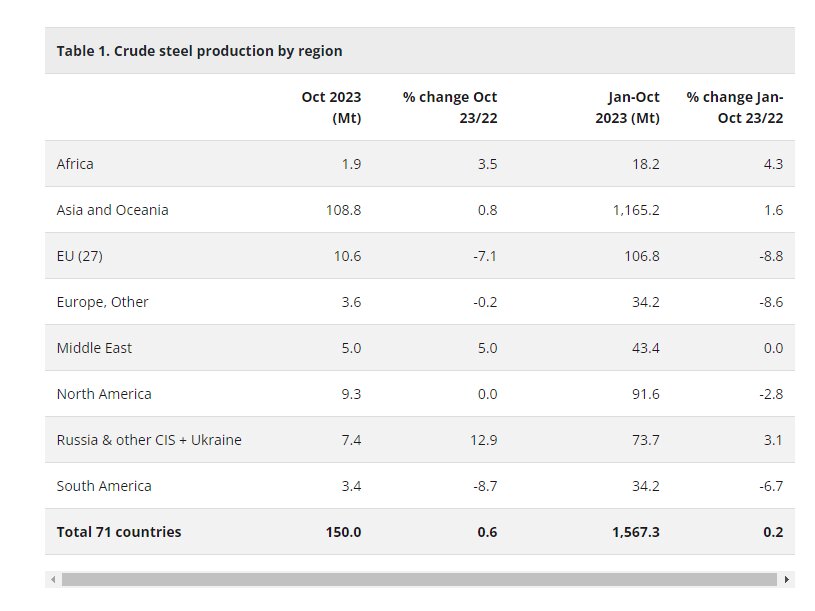Select the 'EU (27)' row label
The image size is (815, 611).
[x=79, y=256]
